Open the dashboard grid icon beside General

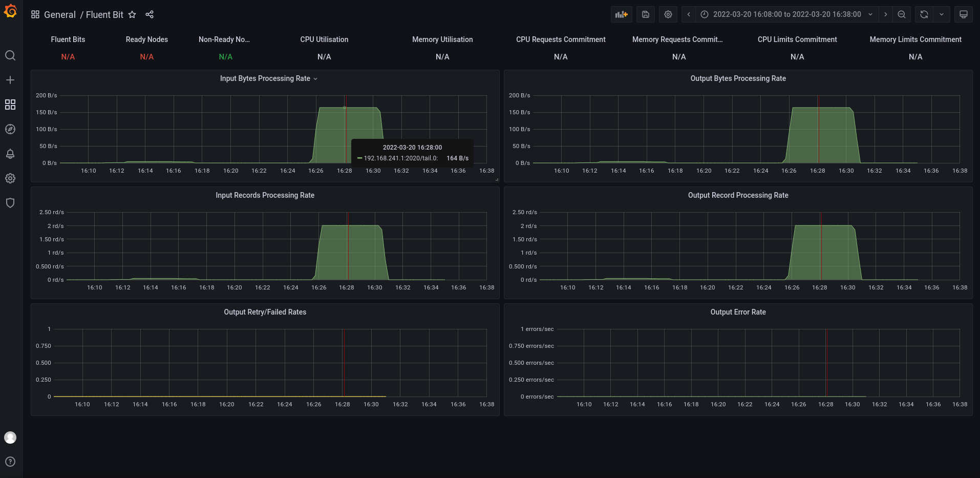pos(35,14)
